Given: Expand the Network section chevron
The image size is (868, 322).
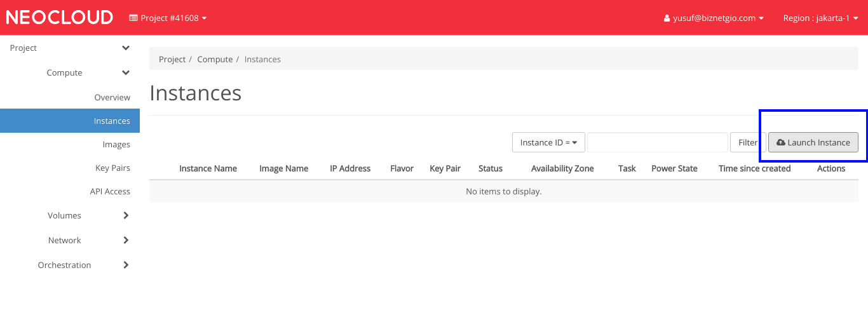Looking at the screenshot, I should pyautogui.click(x=125, y=240).
